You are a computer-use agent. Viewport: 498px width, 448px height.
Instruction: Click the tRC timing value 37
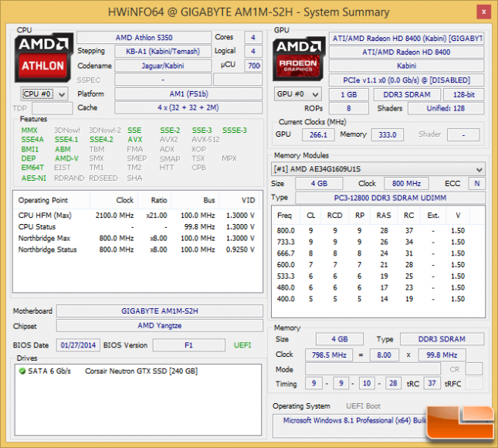432,383
